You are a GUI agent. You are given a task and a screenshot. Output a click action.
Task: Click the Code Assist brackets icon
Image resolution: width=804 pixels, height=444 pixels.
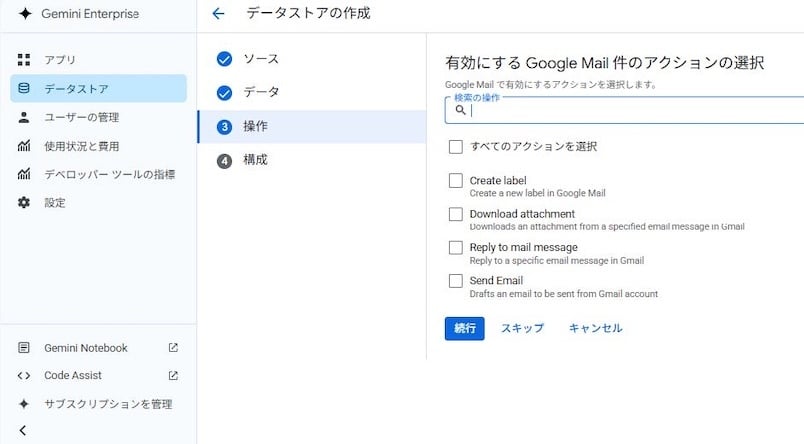coord(24,376)
